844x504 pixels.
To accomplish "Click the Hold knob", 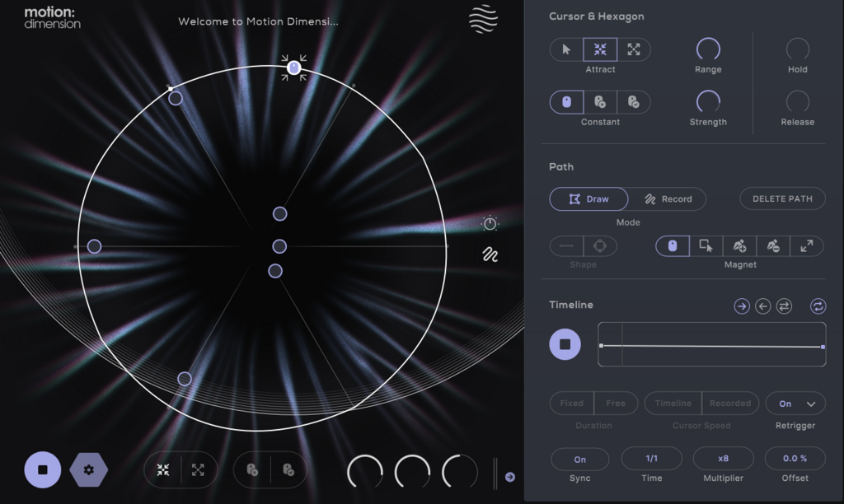I will tap(798, 49).
